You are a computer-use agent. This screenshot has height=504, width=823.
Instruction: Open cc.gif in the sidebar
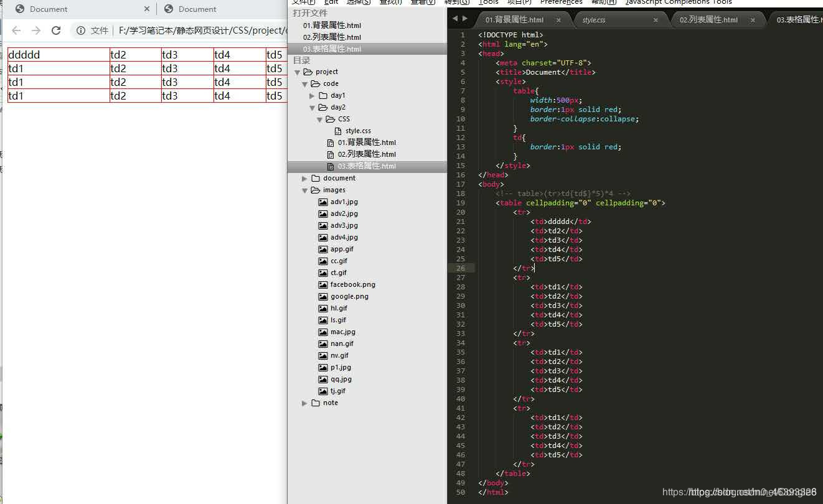[x=339, y=261]
